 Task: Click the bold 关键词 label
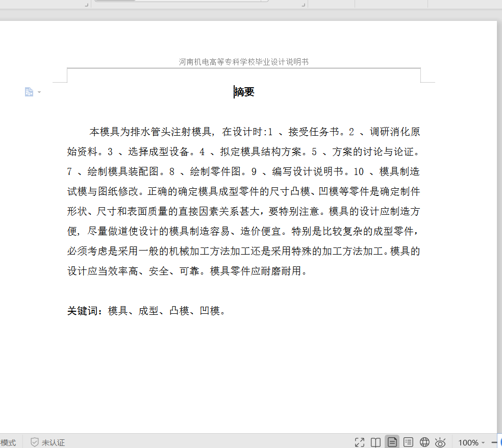click(x=85, y=311)
